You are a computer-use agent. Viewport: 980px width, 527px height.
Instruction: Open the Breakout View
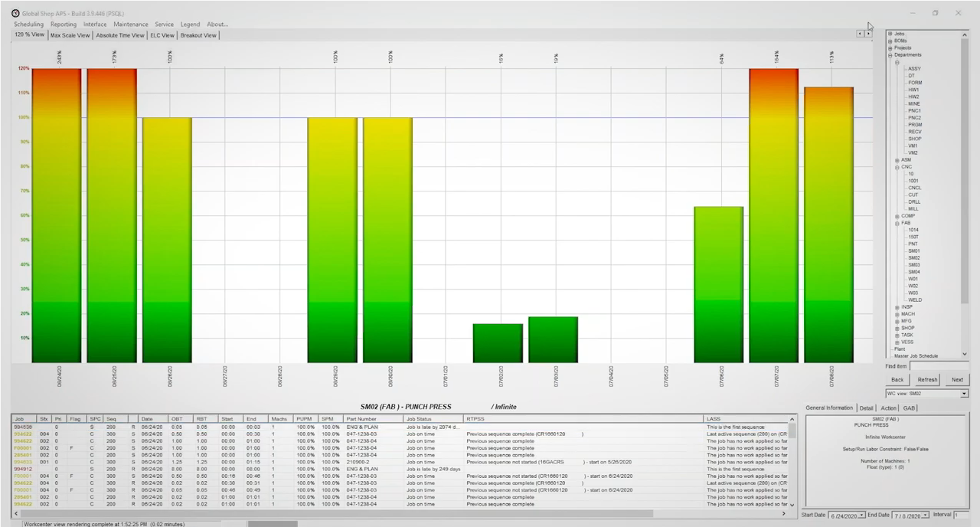198,35
